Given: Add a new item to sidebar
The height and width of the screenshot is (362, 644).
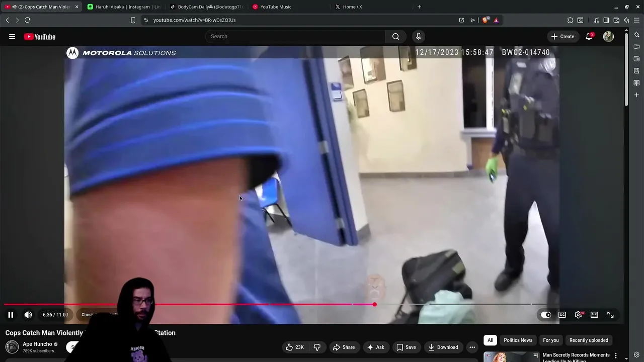Looking at the screenshot, I should coord(636,95).
